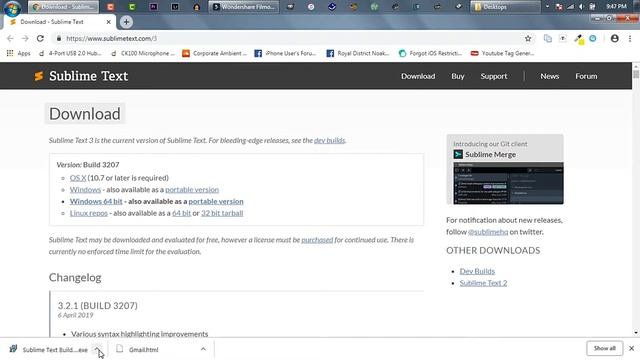Open Dev Builds under Other Downloads
This screenshot has width=640, height=360.
click(x=477, y=271)
